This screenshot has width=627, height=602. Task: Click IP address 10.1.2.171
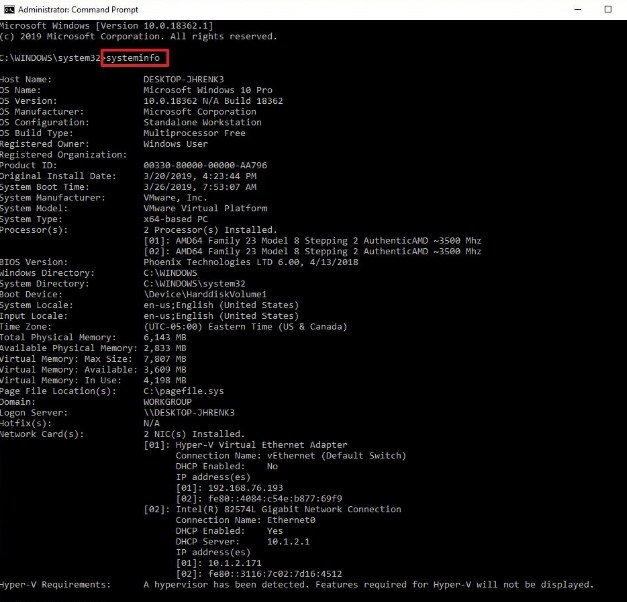pyautogui.click(x=235, y=563)
